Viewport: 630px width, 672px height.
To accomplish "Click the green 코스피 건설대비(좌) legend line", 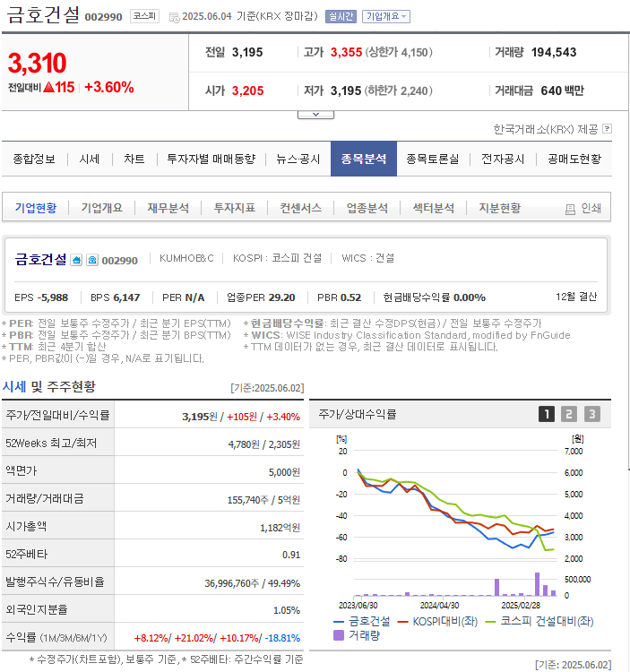I will pyautogui.click(x=491, y=622).
